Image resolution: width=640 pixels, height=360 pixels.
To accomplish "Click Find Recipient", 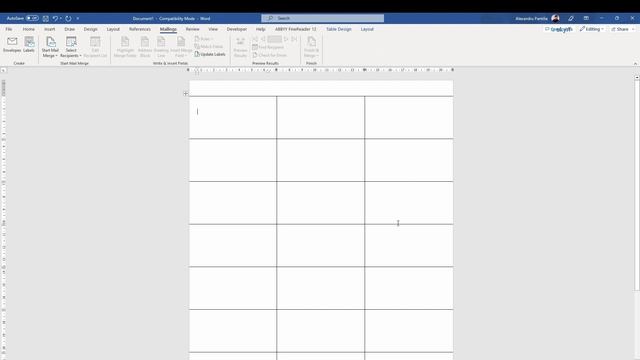I will [x=268, y=47].
